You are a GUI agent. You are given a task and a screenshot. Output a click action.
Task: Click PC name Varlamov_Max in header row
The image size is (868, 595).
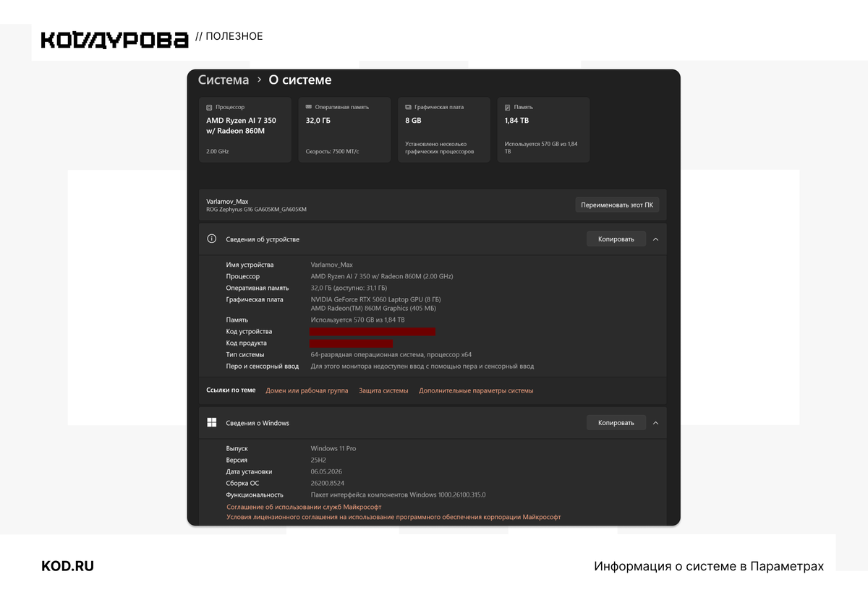[227, 201]
